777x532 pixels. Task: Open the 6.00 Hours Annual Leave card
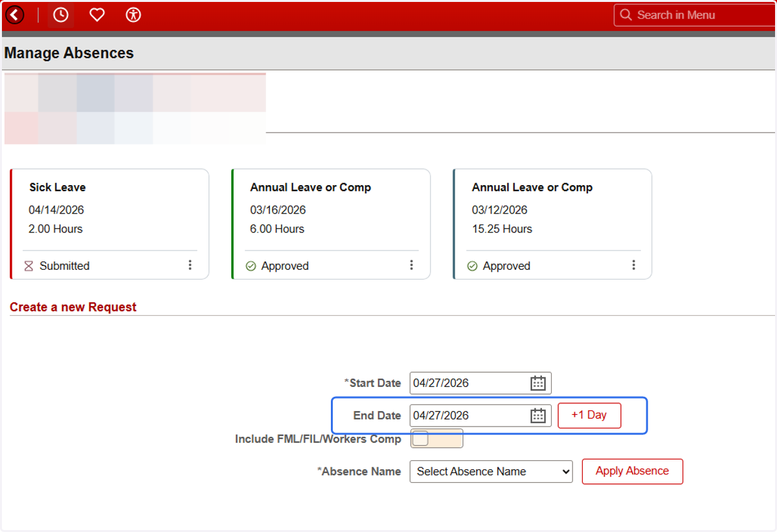(331, 224)
